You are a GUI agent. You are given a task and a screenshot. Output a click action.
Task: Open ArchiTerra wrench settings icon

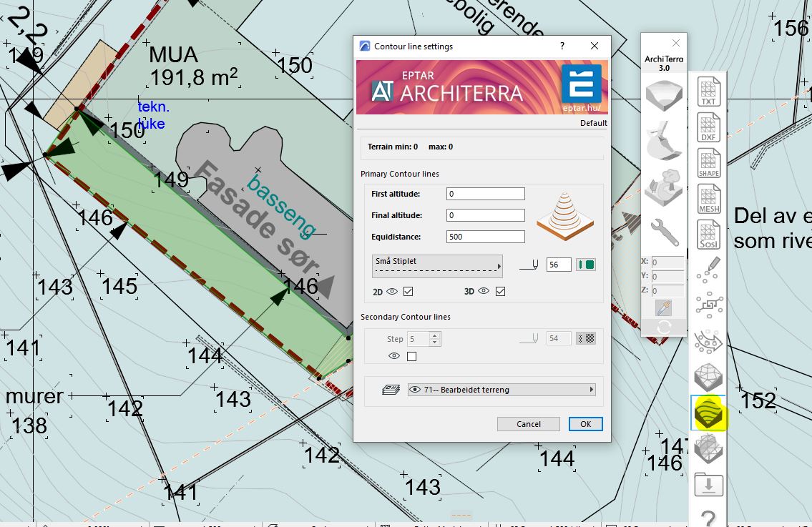[x=663, y=232]
